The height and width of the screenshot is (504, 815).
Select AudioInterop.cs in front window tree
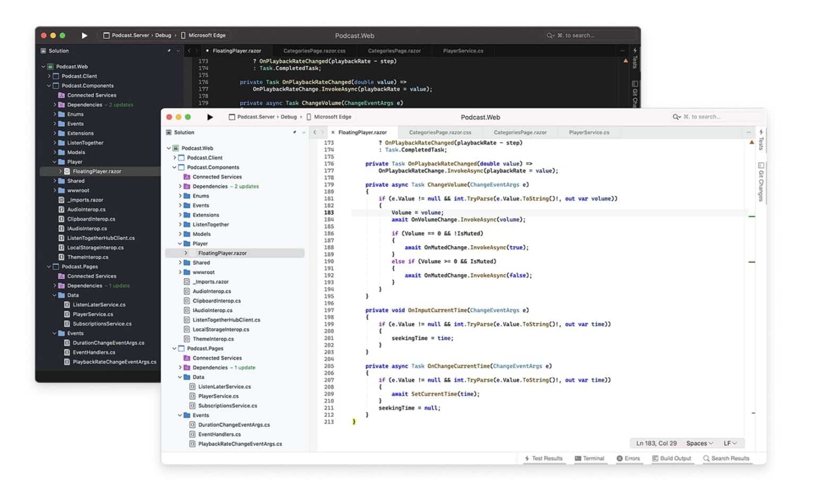tap(212, 292)
